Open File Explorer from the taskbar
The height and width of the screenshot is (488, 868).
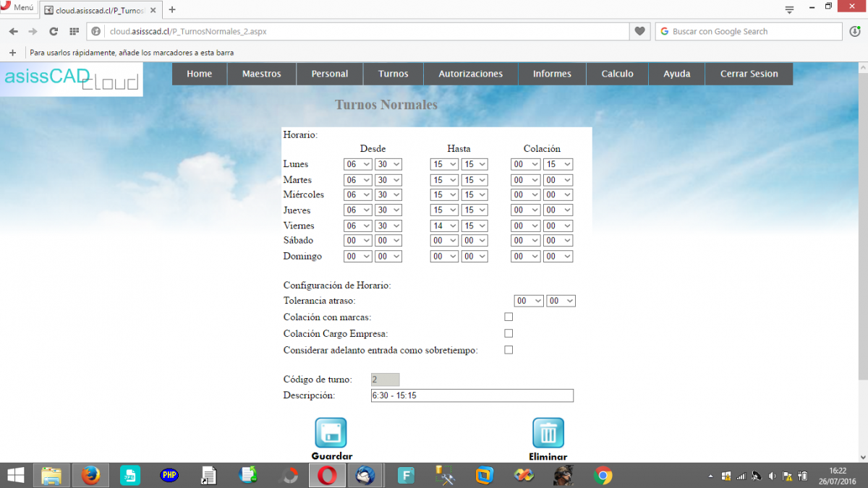51,476
